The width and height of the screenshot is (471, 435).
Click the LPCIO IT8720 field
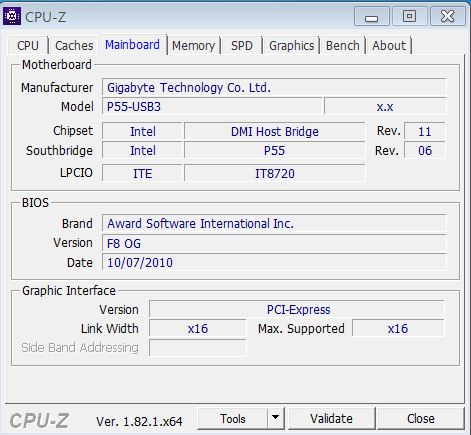tap(275, 173)
